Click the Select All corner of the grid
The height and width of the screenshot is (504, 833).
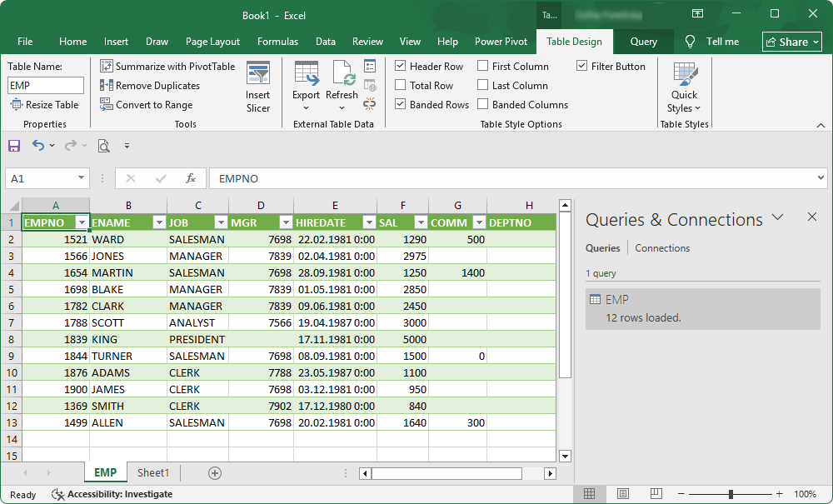click(12, 206)
